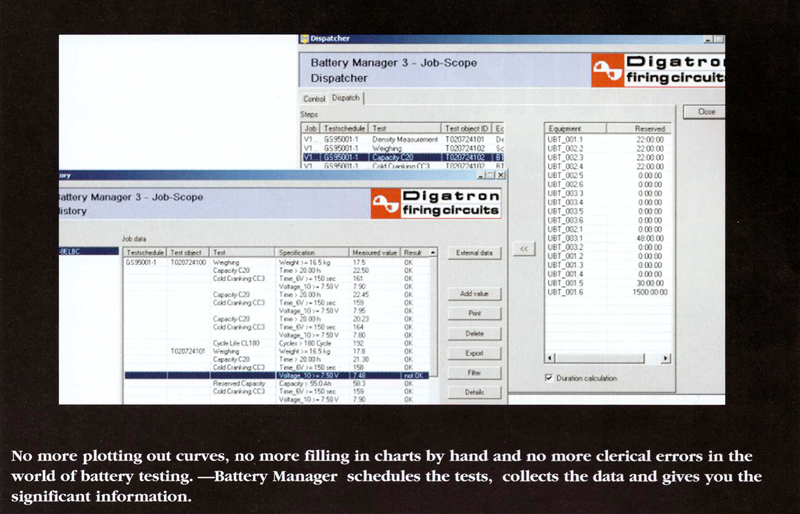Select equipment UBT_001.6

click(x=565, y=292)
